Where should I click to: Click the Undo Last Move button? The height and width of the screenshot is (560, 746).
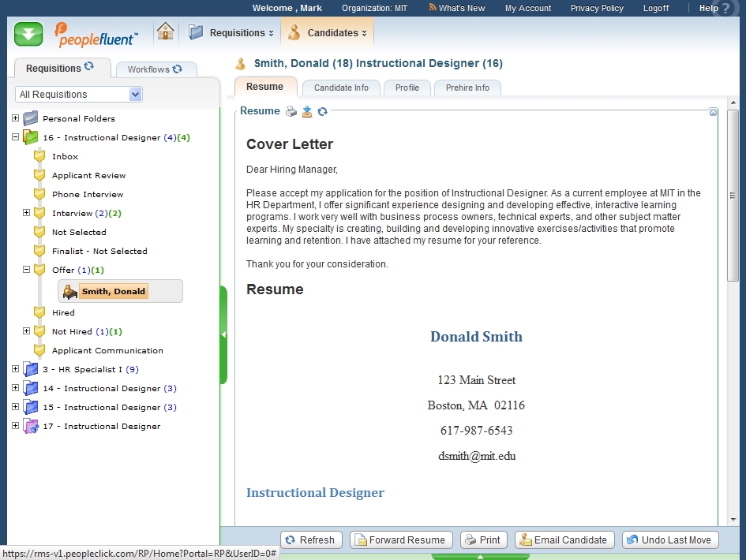point(670,540)
